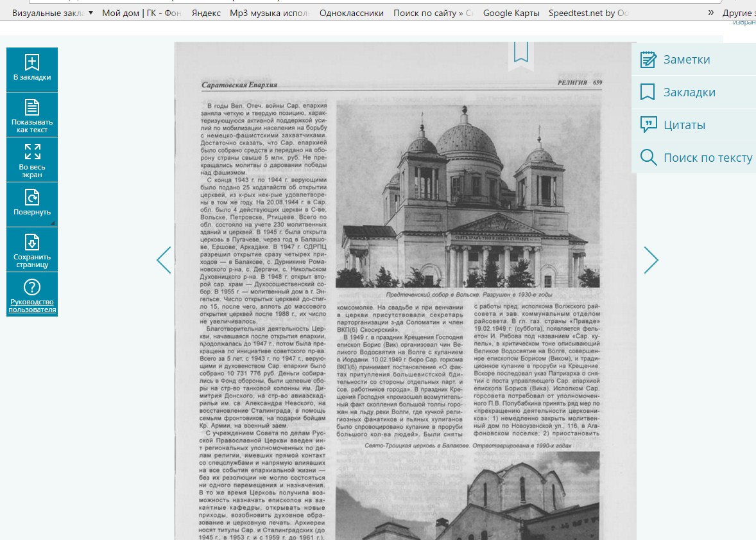Expand the 'Визуальные закладки' bookmarks folder
756x540 pixels.
click(53, 13)
